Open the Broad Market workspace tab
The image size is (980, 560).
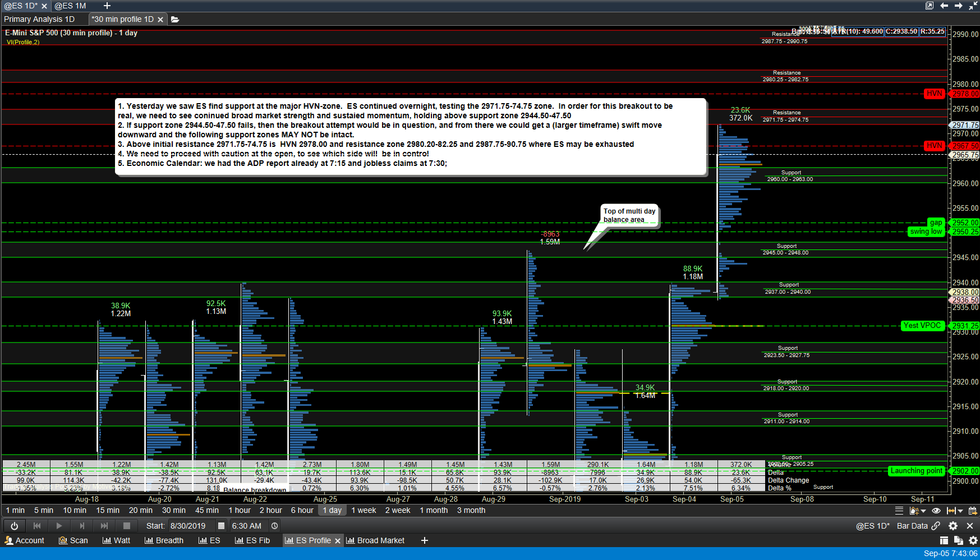(375, 540)
